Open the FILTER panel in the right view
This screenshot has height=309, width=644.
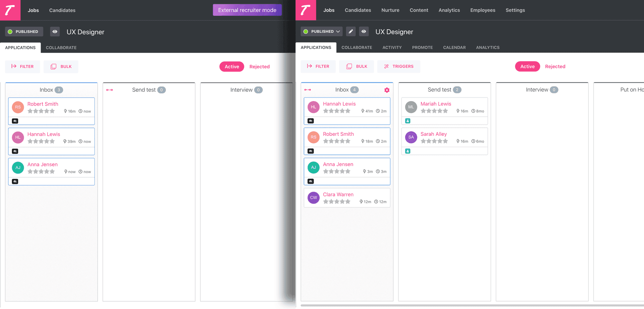coord(318,66)
